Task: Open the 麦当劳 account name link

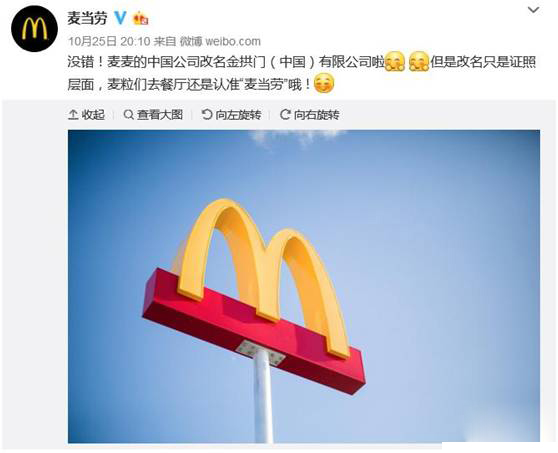Action: pos(88,18)
